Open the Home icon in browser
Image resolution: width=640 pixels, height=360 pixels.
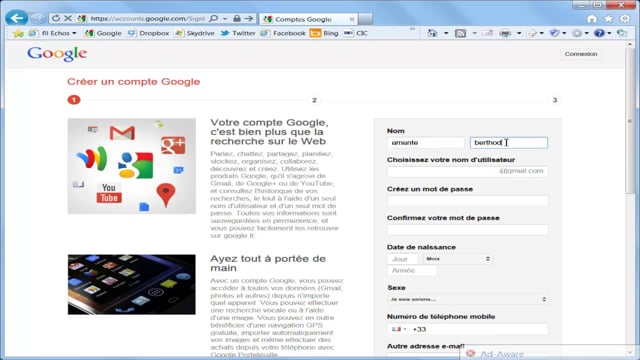[x=592, y=18]
